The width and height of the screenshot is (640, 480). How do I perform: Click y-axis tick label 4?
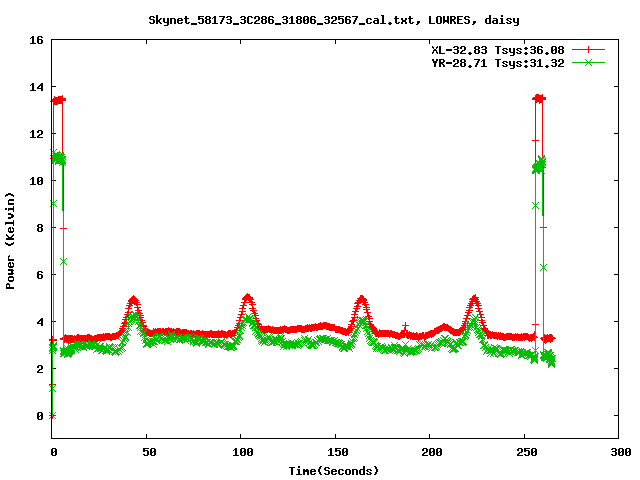[40, 322]
